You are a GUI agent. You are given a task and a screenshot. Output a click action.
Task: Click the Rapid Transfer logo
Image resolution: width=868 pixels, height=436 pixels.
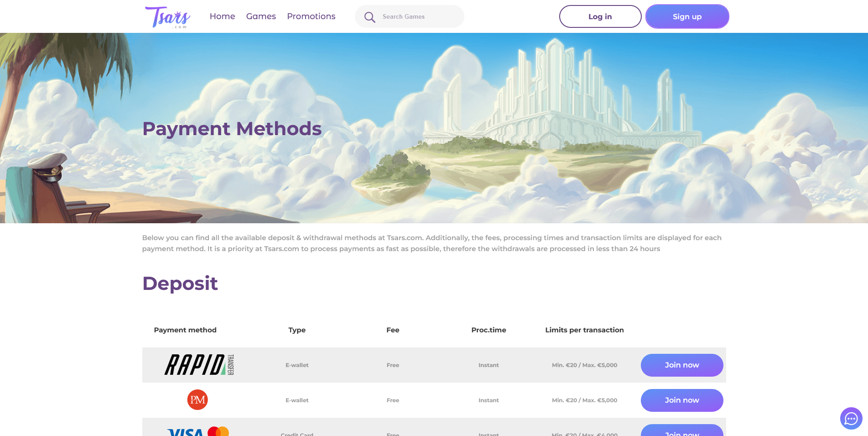(x=199, y=365)
